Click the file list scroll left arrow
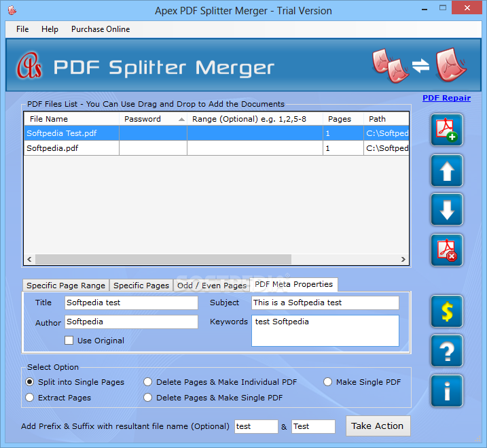Screen dimensions: 487x448 tap(29, 259)
